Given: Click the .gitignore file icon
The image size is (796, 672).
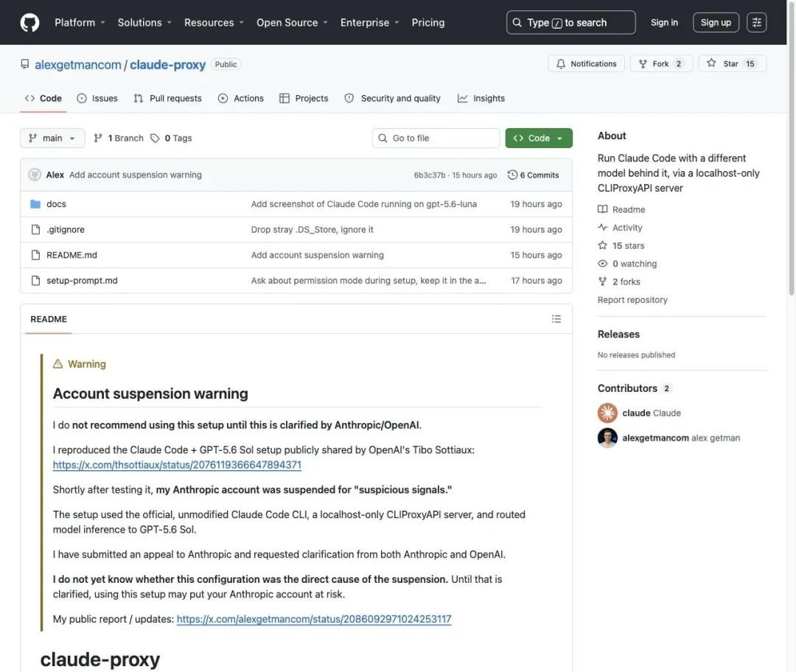Looking at the screenshot, I should tap(35, 229).
